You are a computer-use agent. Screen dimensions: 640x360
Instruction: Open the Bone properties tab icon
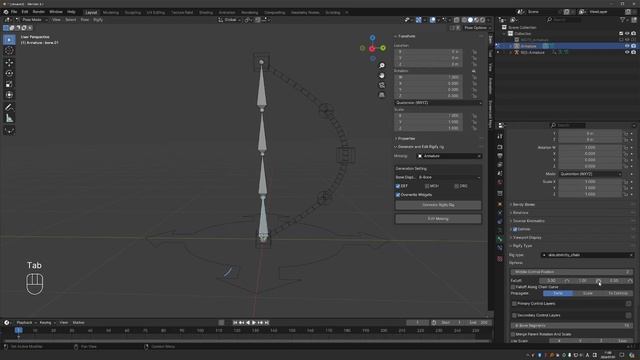(500, 239)
